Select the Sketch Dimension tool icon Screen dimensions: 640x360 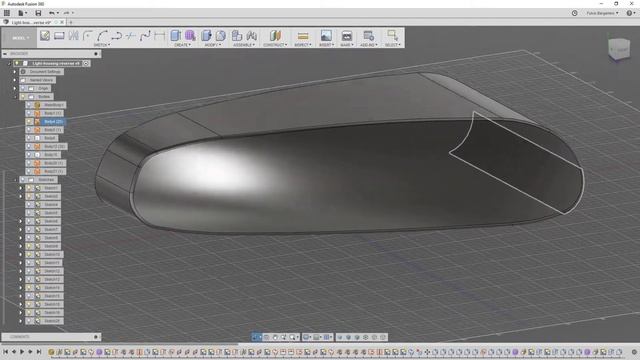click(160, 36)
